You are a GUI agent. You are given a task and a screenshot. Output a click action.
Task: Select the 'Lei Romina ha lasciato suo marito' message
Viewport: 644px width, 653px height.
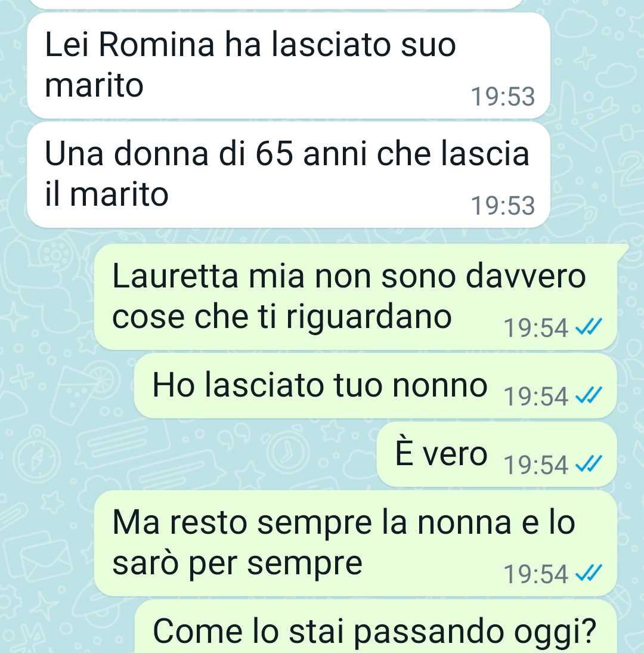click(x=289, y=66)
